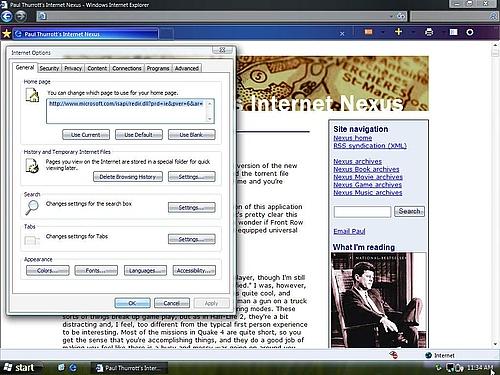Click the home page house icon in dialog
The width and height of the screenshot is (500, 375).
point(32,95)
